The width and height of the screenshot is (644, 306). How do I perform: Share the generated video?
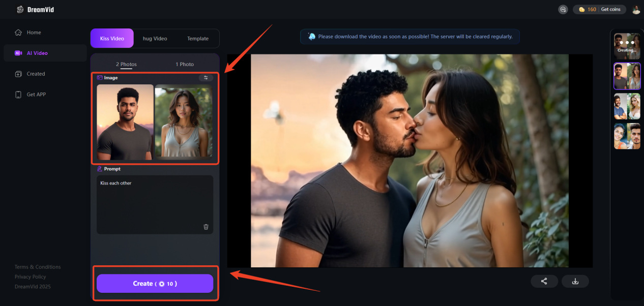pos(544,281)
